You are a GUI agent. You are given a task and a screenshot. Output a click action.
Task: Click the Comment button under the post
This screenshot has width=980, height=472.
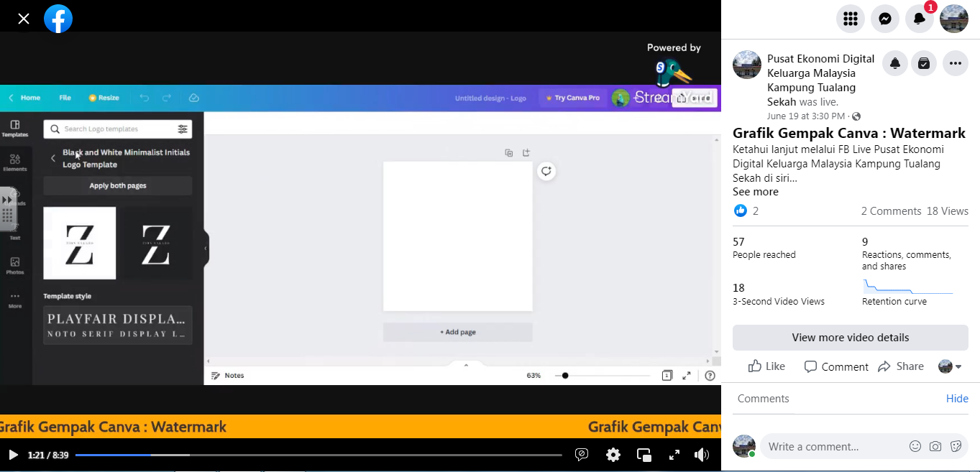[x=836, y=366]
